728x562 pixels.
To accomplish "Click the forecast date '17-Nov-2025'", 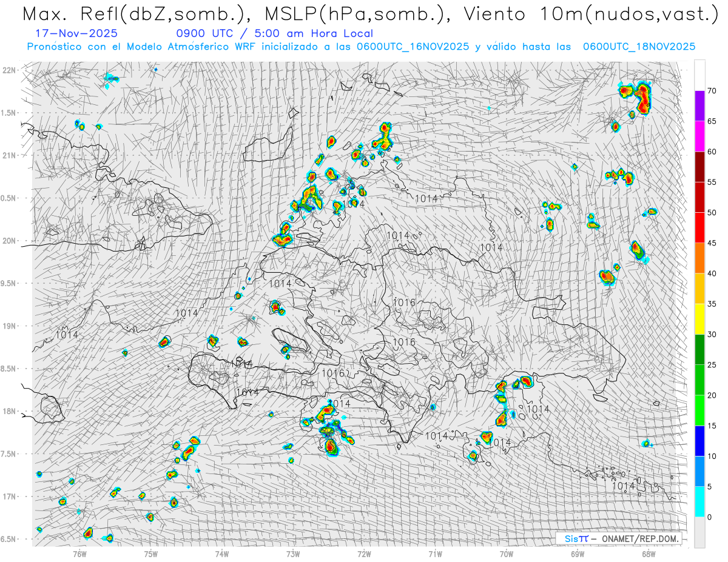I will [76, 33].
